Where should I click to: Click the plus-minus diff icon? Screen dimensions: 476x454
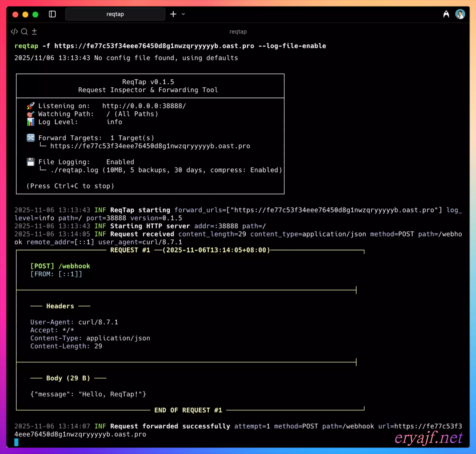point(34,31)
